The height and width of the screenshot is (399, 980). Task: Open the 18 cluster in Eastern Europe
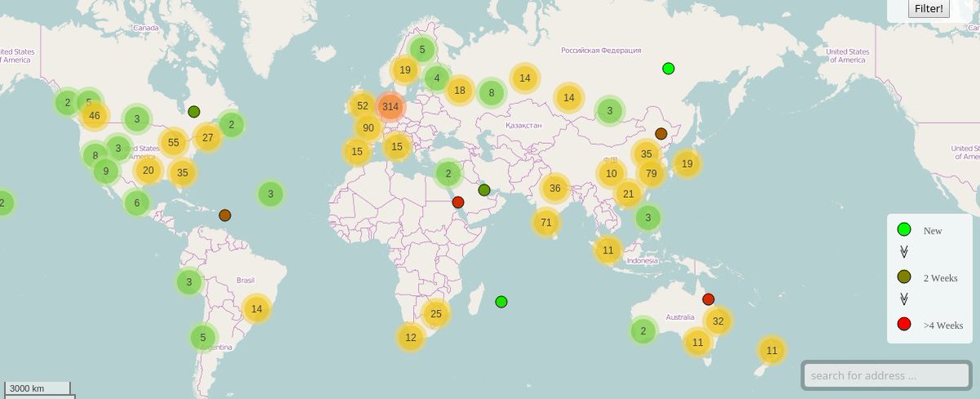[461, 91]
